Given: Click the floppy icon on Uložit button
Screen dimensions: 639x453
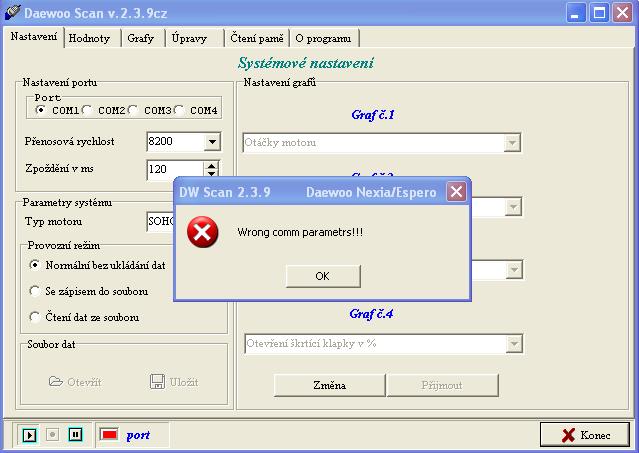Looking at the screenshot, I should (x=157, y=382).
